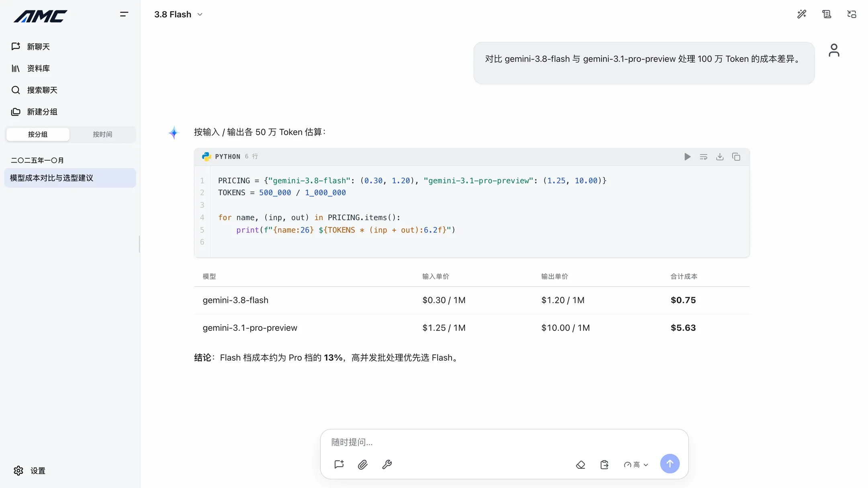The width and height of the screenshot is (868, 488).
Task: Click the branch layout icon in header
Action: pos(852,14)
